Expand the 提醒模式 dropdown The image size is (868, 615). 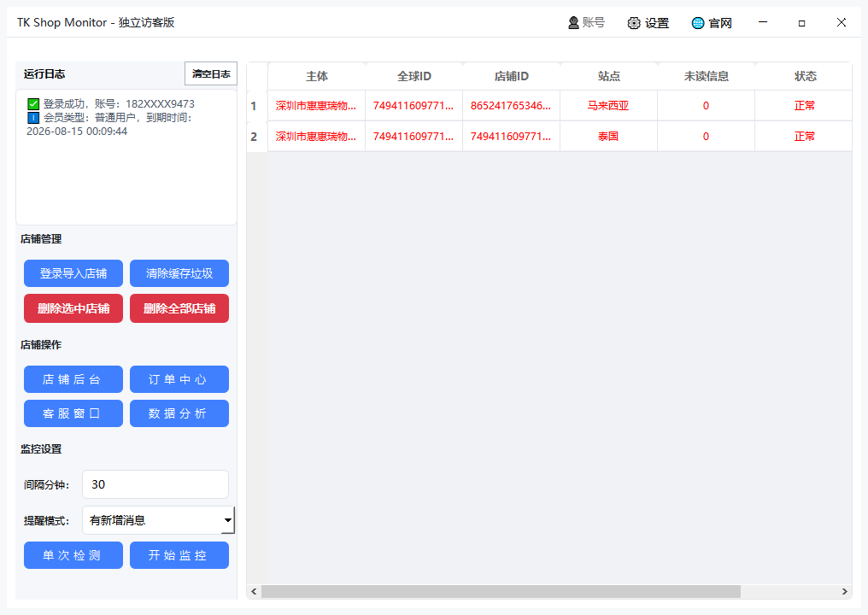[158, 520]
